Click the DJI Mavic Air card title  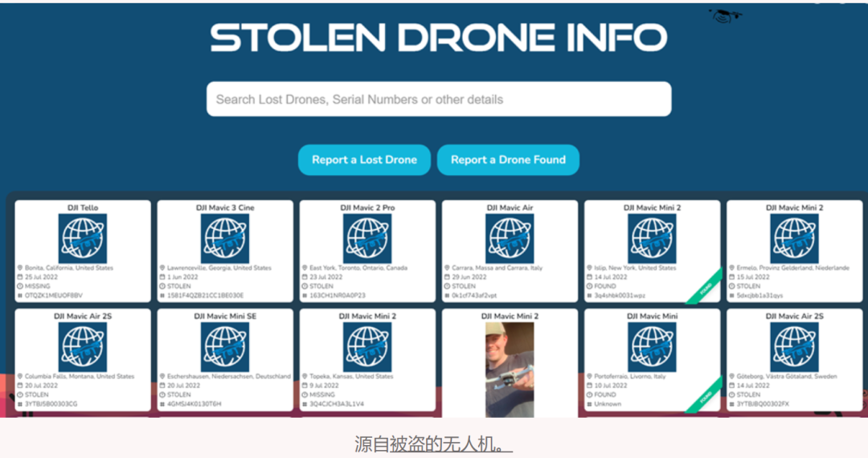click(510, 207)
